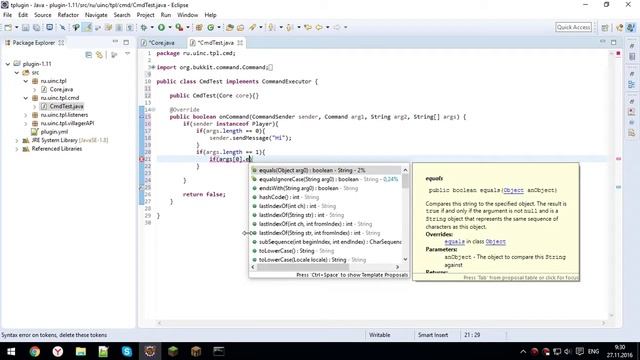Open a terminal via monitor icon
640x360 pixels.
49,27
